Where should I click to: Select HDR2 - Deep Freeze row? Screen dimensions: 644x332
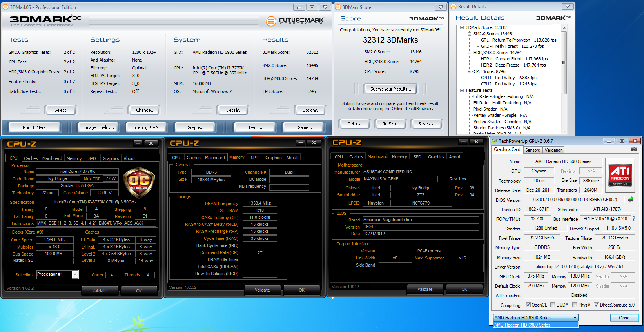click(x=513, y=65)
